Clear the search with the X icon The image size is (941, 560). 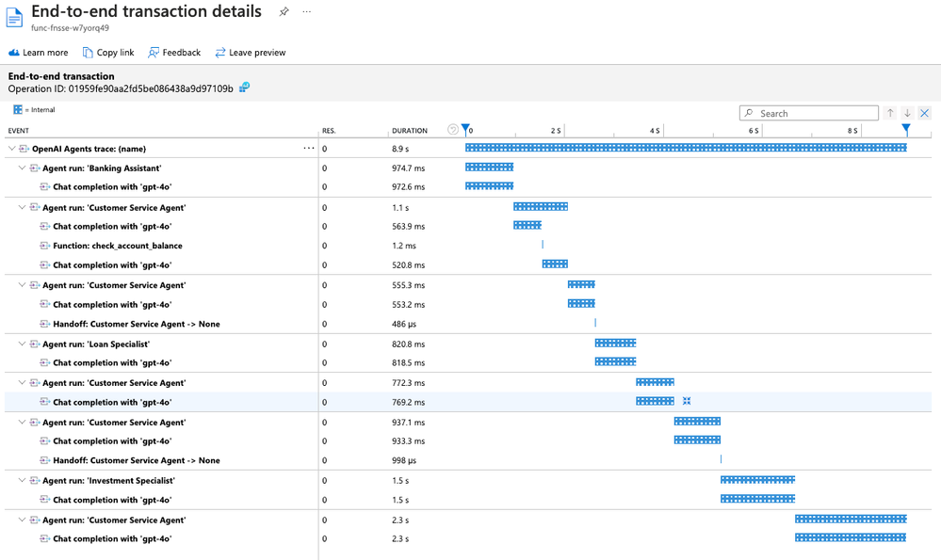pos(925,113)
